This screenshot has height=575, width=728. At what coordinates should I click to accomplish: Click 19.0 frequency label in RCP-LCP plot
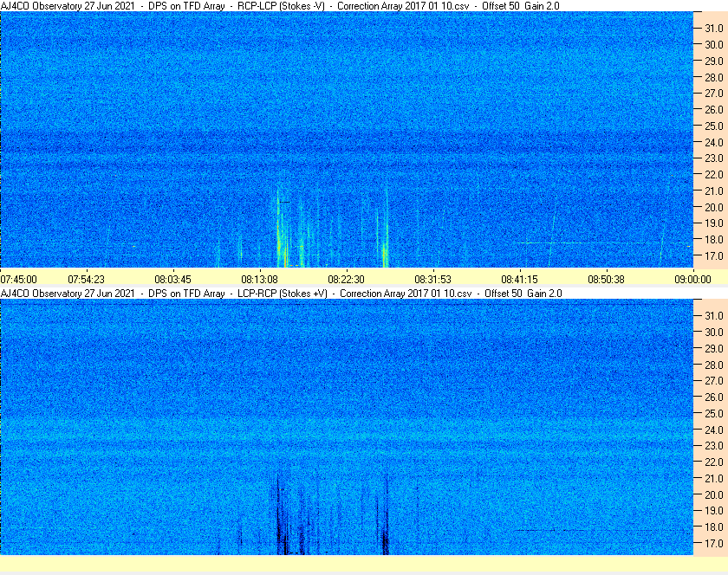[714, 223]
